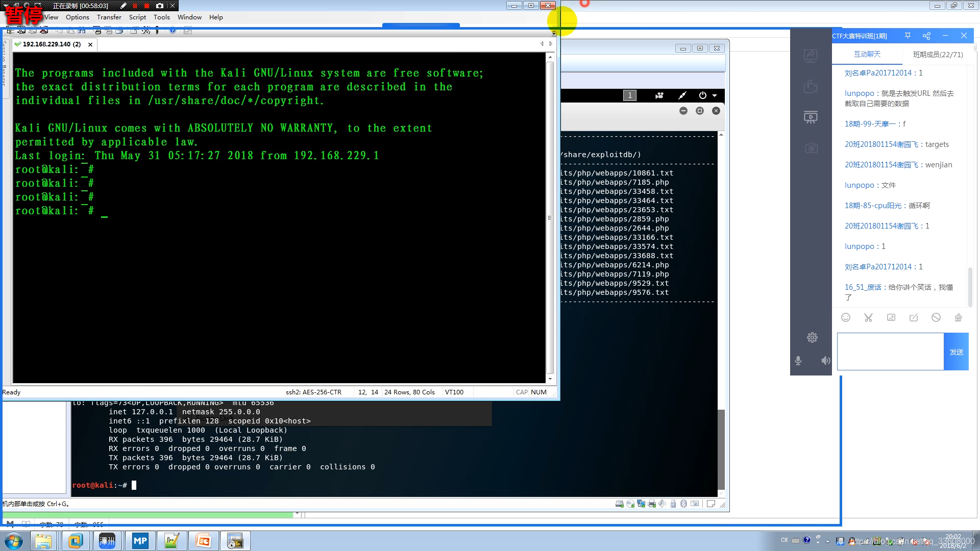Pause recording with the red pause icon
The width and height of the screenshot is (980, 551).
pyautogui.click(x=135, y=6)
